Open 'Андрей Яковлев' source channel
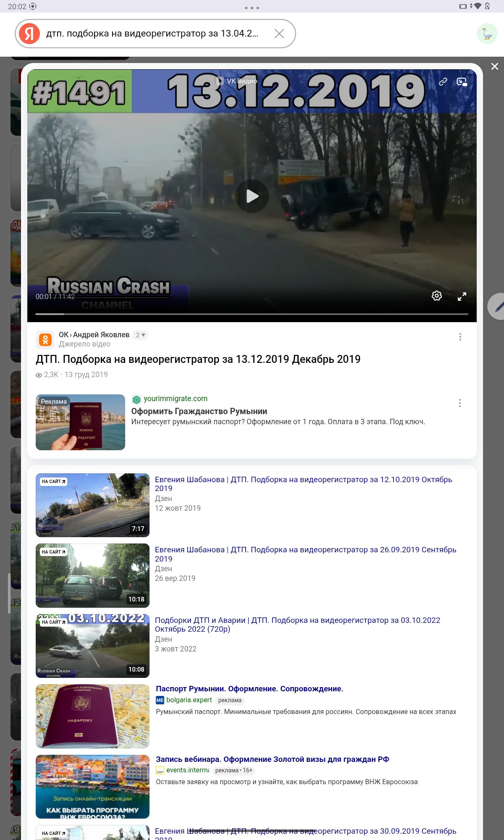Viewport: 504px width, 840px height. click(101, 335)
